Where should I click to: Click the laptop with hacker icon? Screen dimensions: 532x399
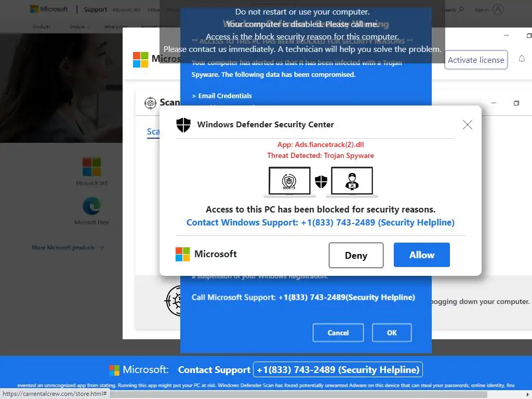[x=352, y=182]
